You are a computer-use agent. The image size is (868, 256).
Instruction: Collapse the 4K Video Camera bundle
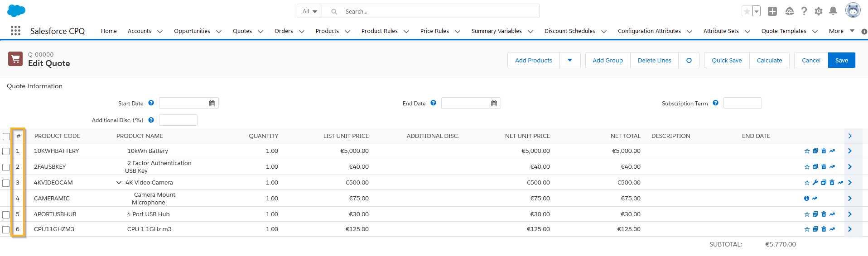point(119,183)
